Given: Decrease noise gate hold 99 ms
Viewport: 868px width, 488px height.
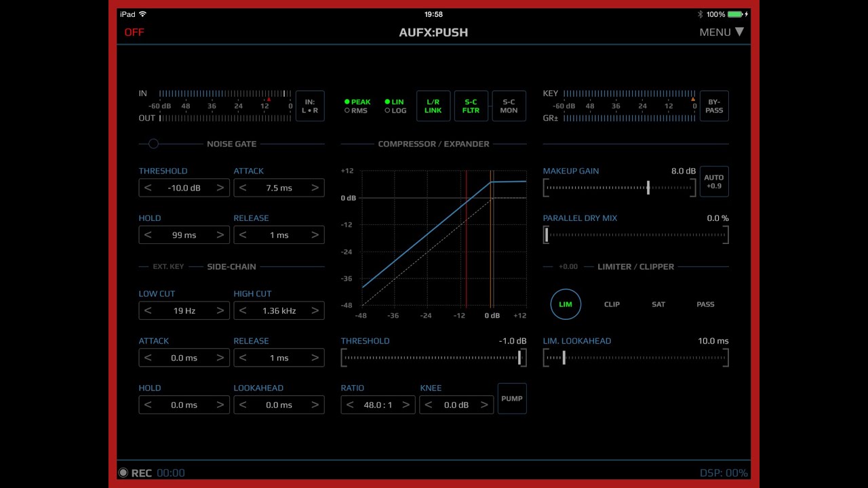Looking at the screenshot, I should click(x=148, y=235).
